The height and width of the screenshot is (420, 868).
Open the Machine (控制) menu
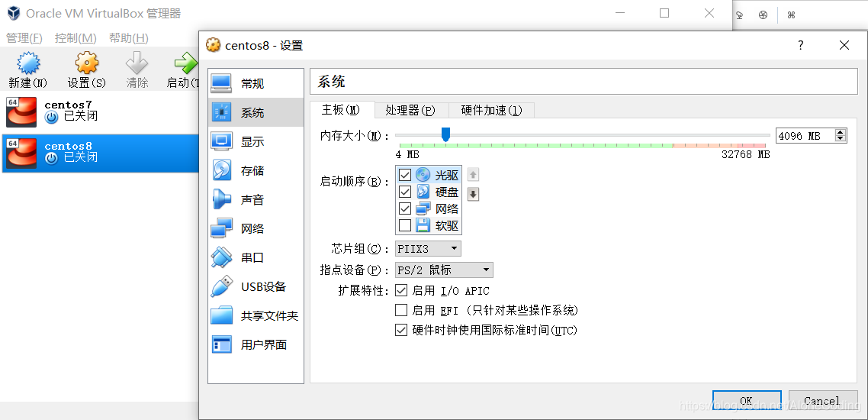76,38
